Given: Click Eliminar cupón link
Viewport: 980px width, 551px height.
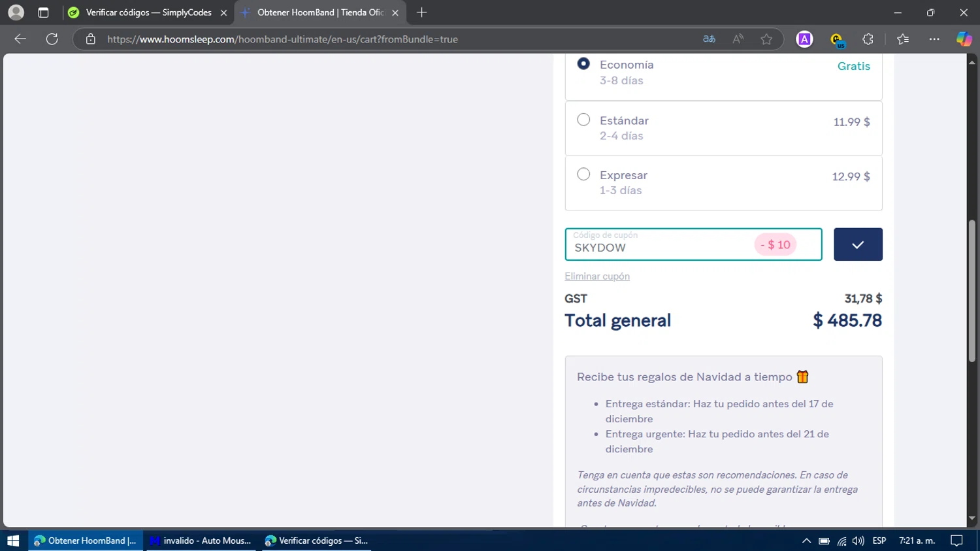Looking at the screenshot, I should (x=597, y=276).
